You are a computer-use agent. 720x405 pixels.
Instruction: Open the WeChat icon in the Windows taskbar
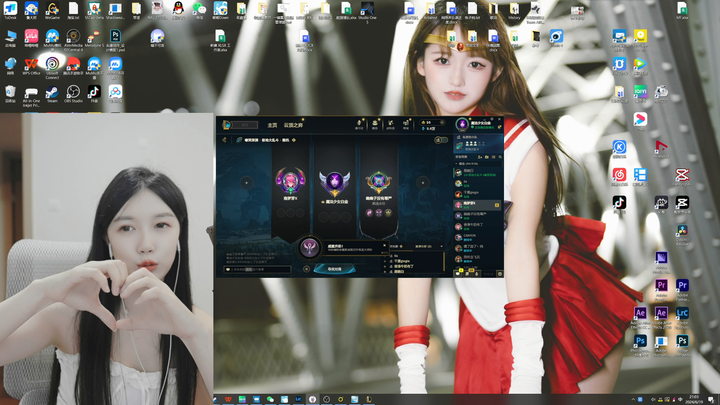click(270, 399)
